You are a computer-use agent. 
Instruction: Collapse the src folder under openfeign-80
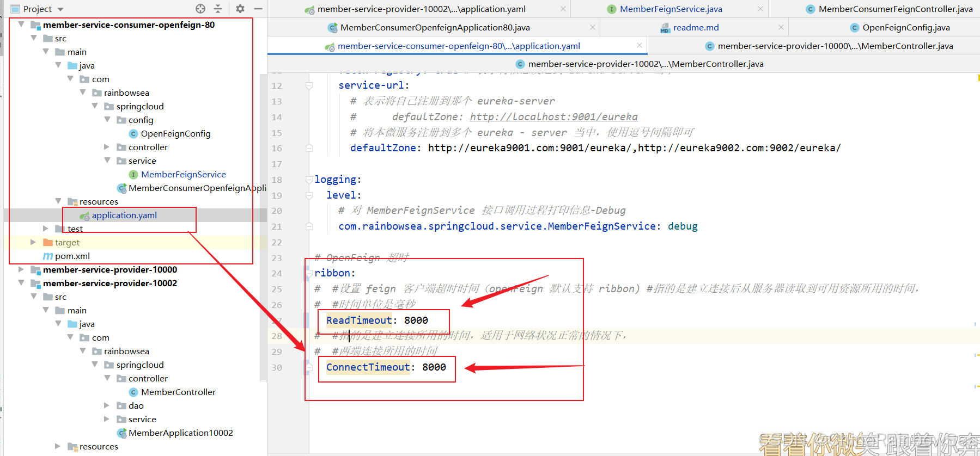click(x=34, y=38)
